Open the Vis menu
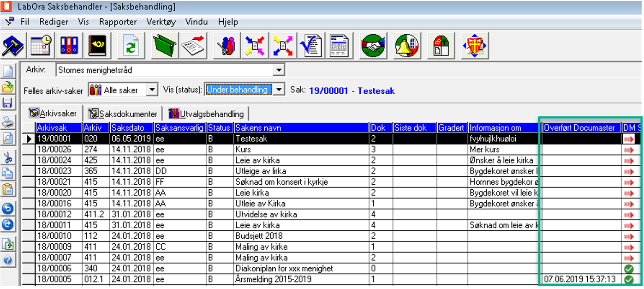The image size is (644, 289). pos(83,22)
